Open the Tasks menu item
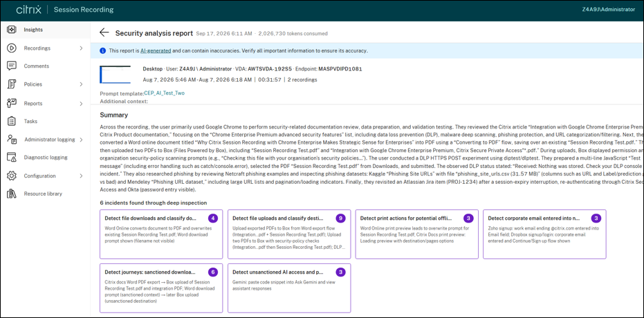Screen dimensions: 644x318 pyautogui.click(x=45, y=121)
